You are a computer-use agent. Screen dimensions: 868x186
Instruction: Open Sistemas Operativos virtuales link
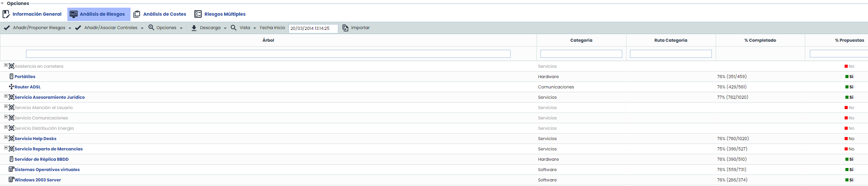tap(47, 170)
